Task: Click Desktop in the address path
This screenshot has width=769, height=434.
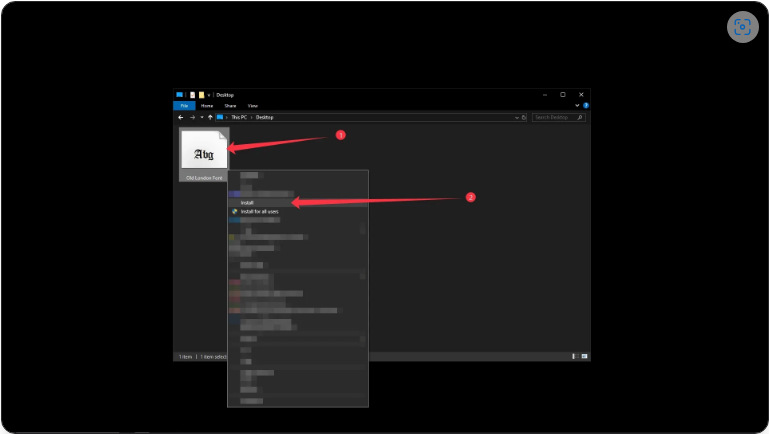Action: click(x=264, y=117)
